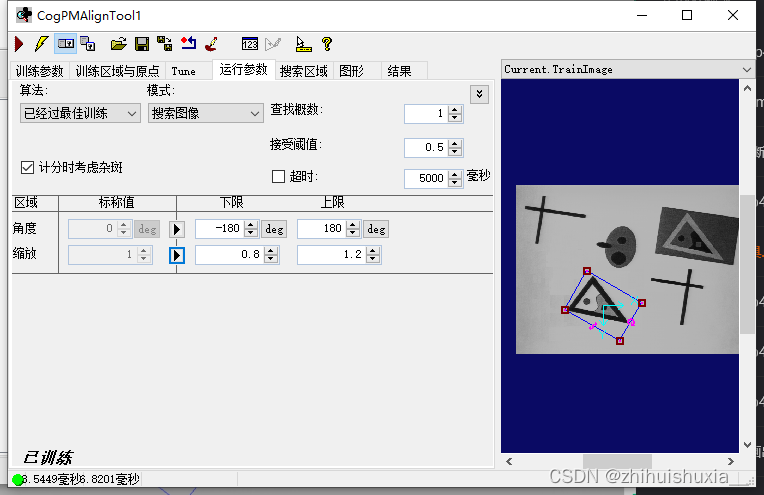Open a saved tool file with the folder icon

(118, 44)
